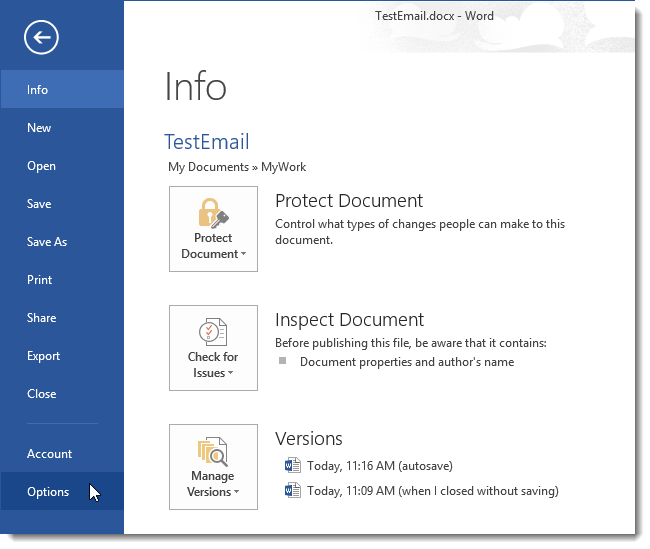Click the Protect Document padlock icon
The width and height of the screenshot is (650, 549).
click(x=213, y=212)
